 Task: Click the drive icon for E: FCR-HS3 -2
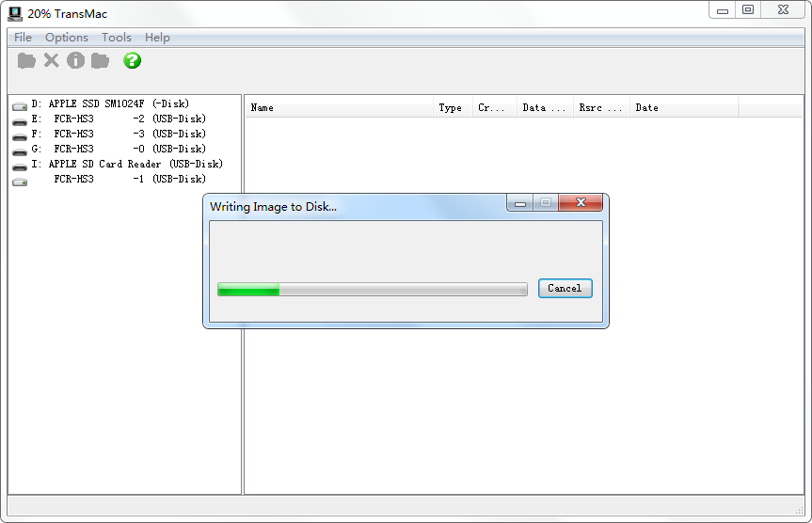pos(20,122)
